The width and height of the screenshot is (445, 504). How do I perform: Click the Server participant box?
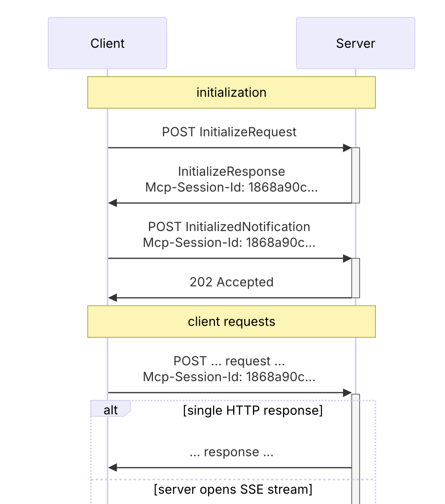tap(355, 43)
